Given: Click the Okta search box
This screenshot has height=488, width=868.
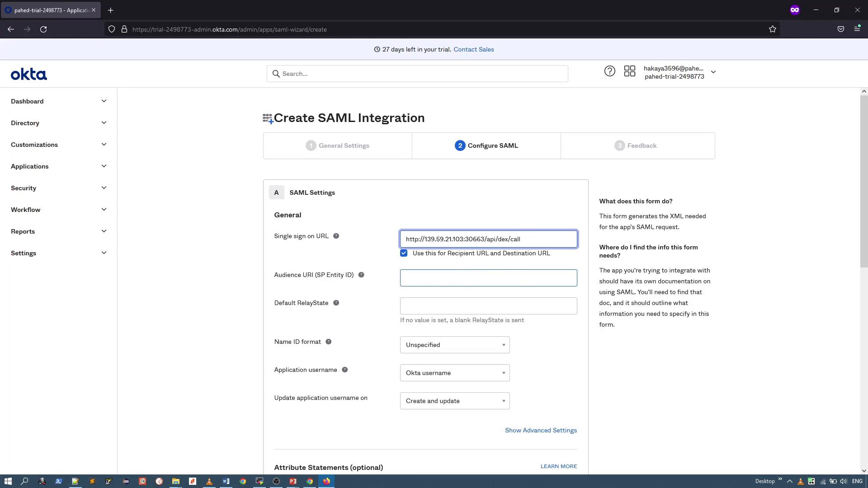Looking at the screenshot, I should (417, 74).
